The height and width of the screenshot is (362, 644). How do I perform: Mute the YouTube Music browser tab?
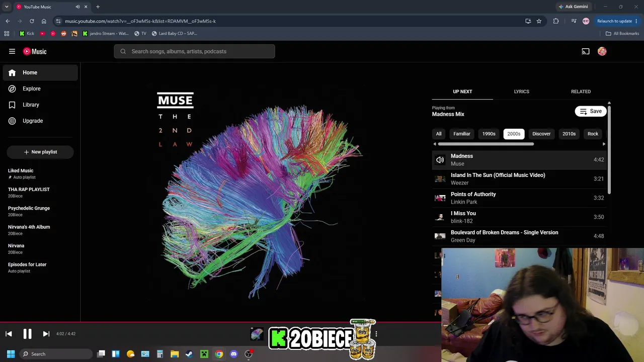(x=77, y=7)
